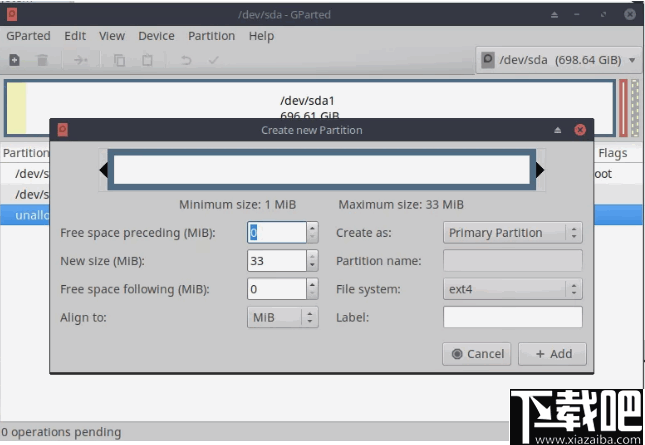The image size is (645, 445).
Task: Click the Add button
Action: tap(552, 354)
